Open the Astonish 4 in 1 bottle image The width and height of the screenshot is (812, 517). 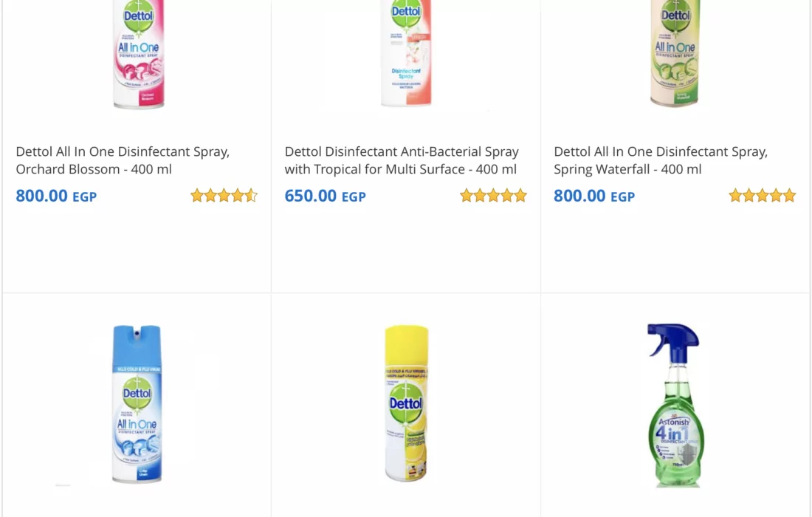point(674,405)
